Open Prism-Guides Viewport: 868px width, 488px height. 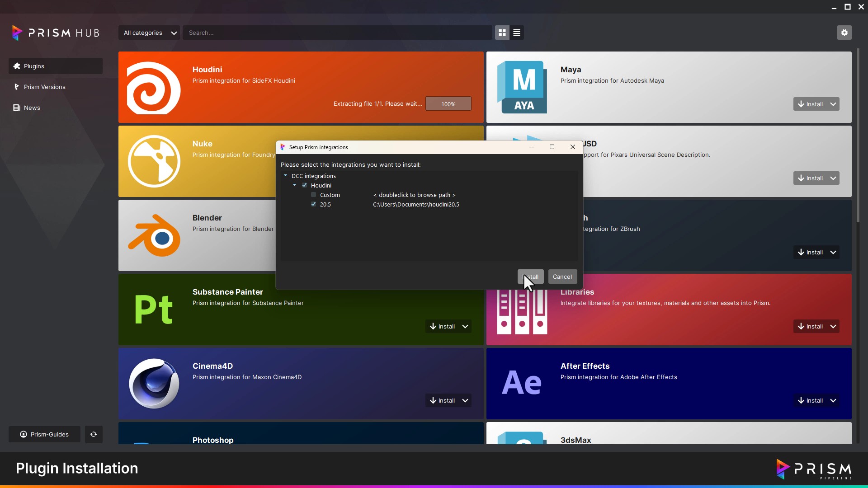(44, 434)
